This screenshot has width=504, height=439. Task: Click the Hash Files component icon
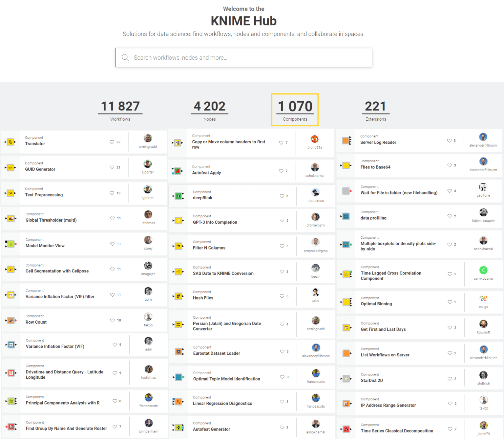tap(178, 296)
